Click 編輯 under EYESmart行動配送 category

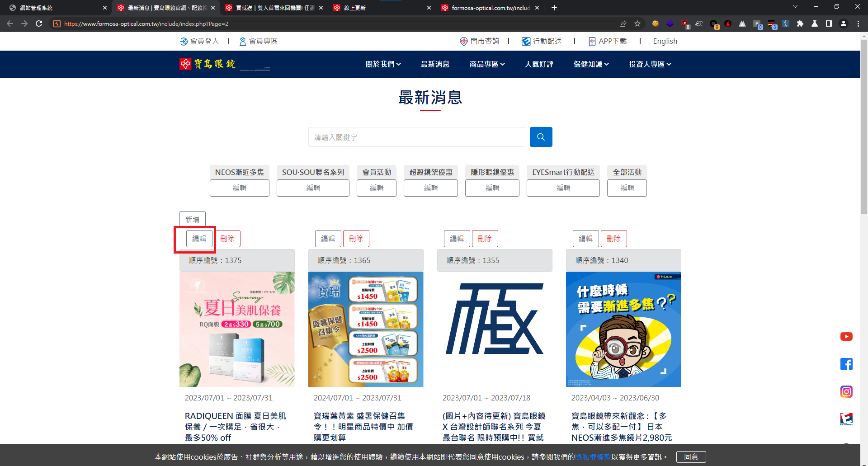[x=563, y=188]
